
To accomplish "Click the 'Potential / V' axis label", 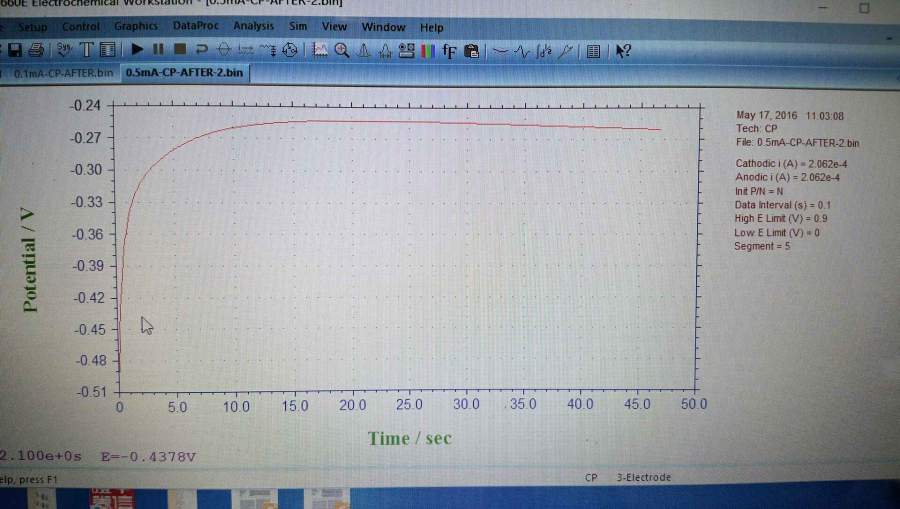I will (29, 261).
